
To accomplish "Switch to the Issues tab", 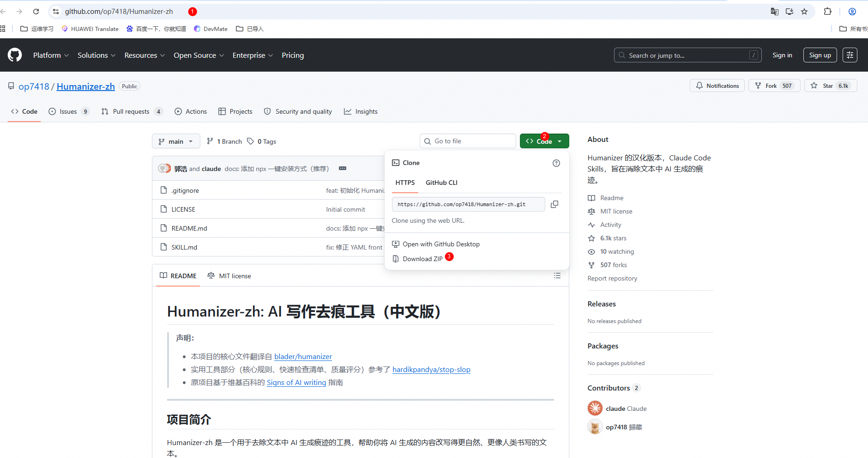I will point(68,111).
